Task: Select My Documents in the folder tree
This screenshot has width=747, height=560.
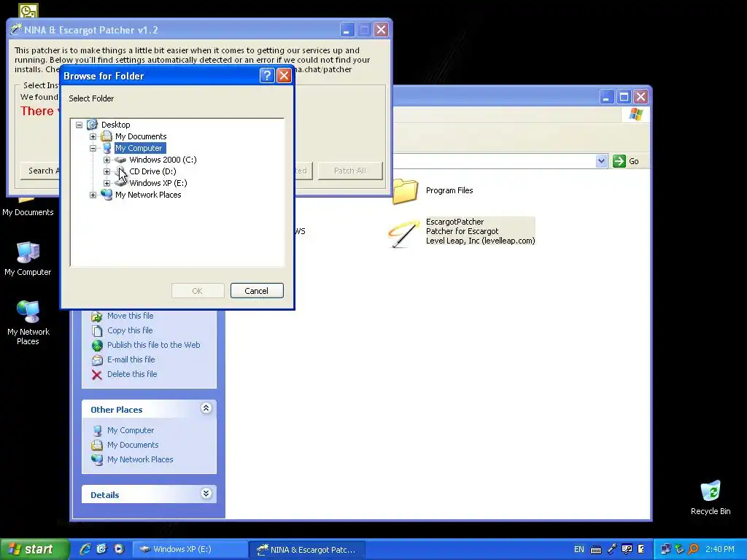Action: click(x=141, y=136)
